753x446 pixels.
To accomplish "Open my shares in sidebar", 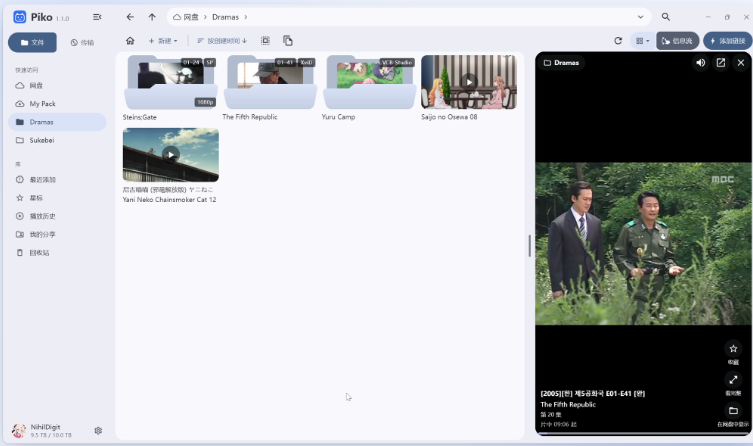I will [x=57, y=234].
